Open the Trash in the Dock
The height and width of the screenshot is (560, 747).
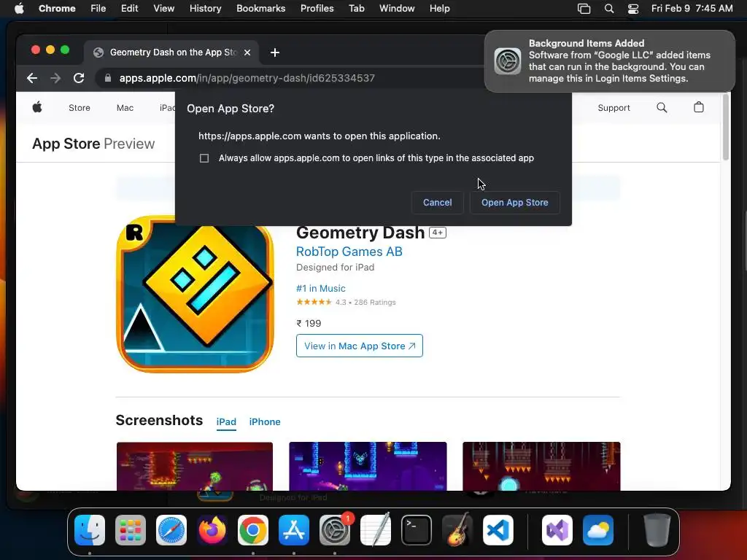click(x=657, y=530)
